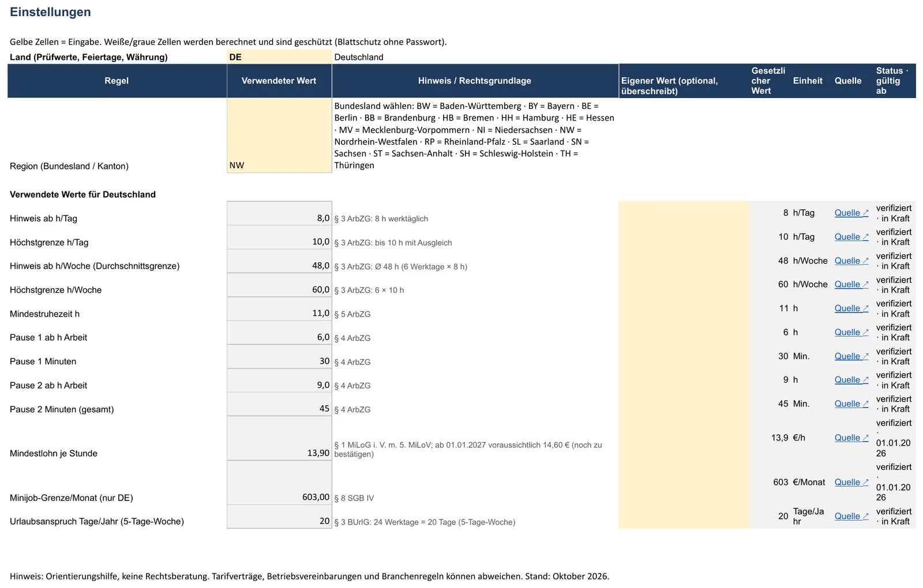Screen dimensions: 923x588
Task: Click the Verwendete Werte für Deutschland heading
Action: coord(82,194)
